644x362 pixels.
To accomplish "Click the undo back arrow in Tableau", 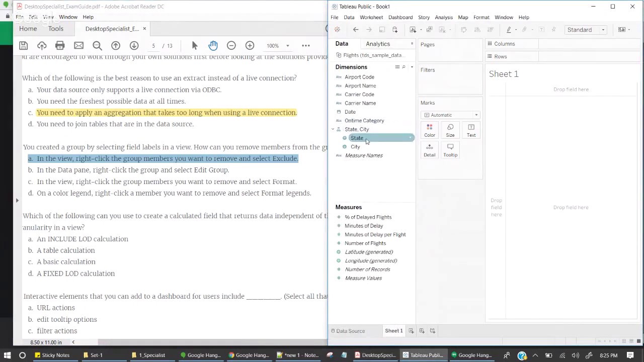I will click(x=356, y=30).
